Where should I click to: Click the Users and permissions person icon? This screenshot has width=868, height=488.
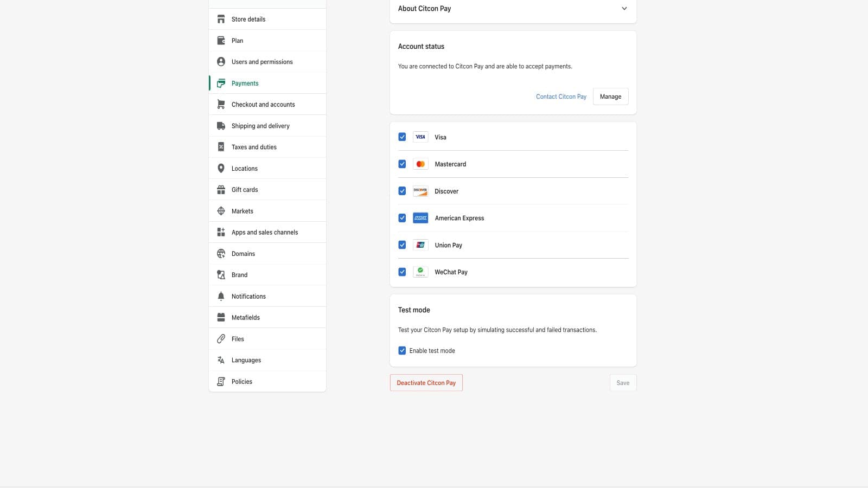[x=221, y=61]
